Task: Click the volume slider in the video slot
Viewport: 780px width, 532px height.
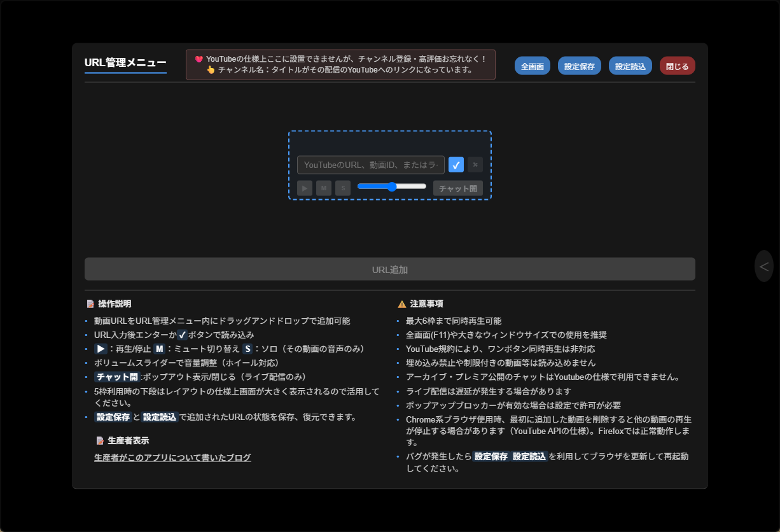Action: (392, 186)
